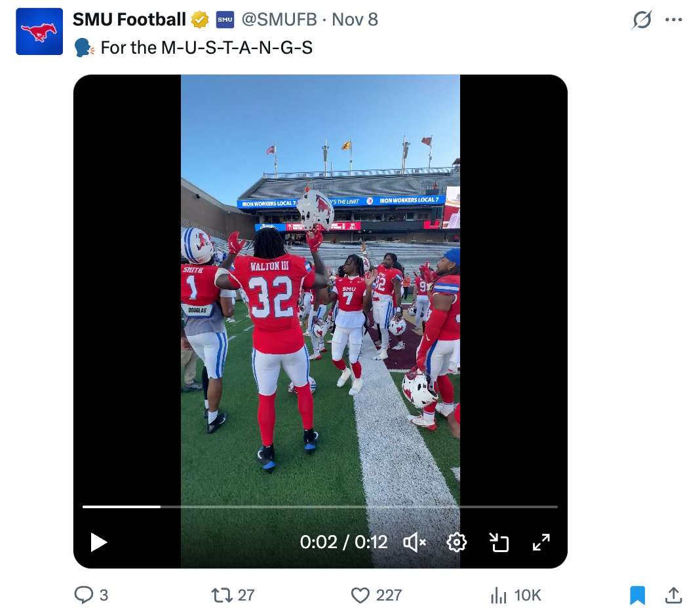Screen dimensions: 700x613
Task: View post analytics showing 10K views
Action: [499, 595]
